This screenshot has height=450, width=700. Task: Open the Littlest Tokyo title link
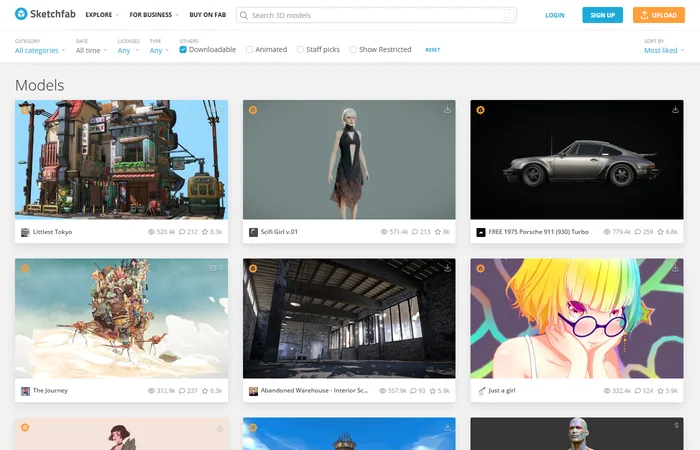[52, 232]
